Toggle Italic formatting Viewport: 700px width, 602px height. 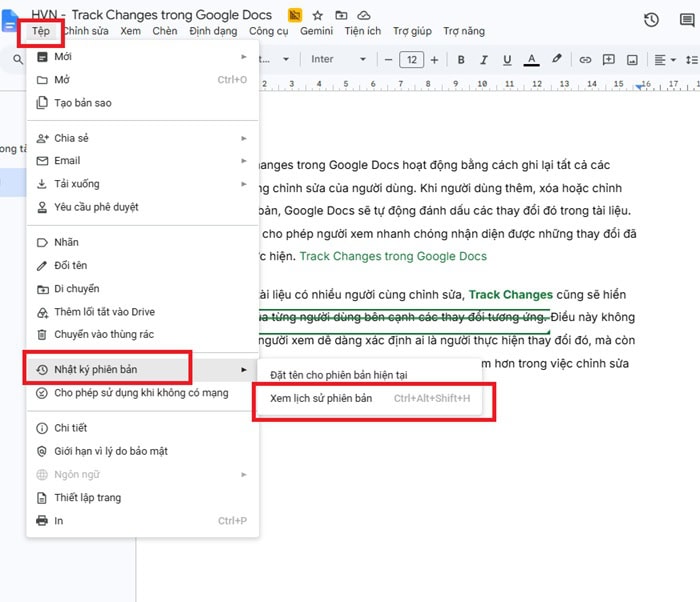pyautogui.click(x=484, y=59)
